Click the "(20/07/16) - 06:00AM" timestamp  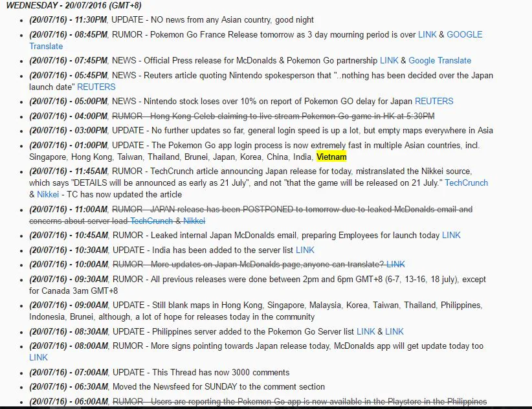(x=69, y=401)
